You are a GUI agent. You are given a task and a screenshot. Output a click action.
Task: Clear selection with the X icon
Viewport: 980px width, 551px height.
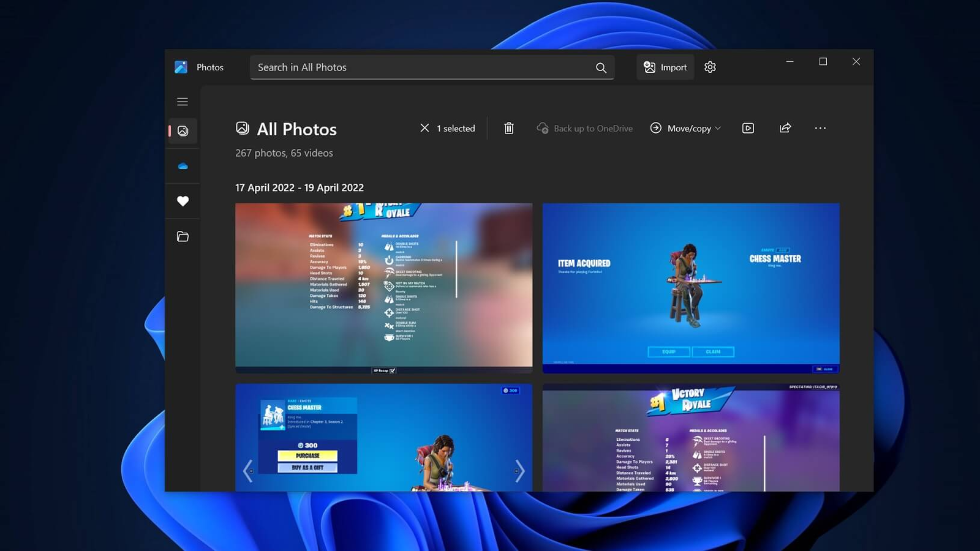(x=424, y=128)
